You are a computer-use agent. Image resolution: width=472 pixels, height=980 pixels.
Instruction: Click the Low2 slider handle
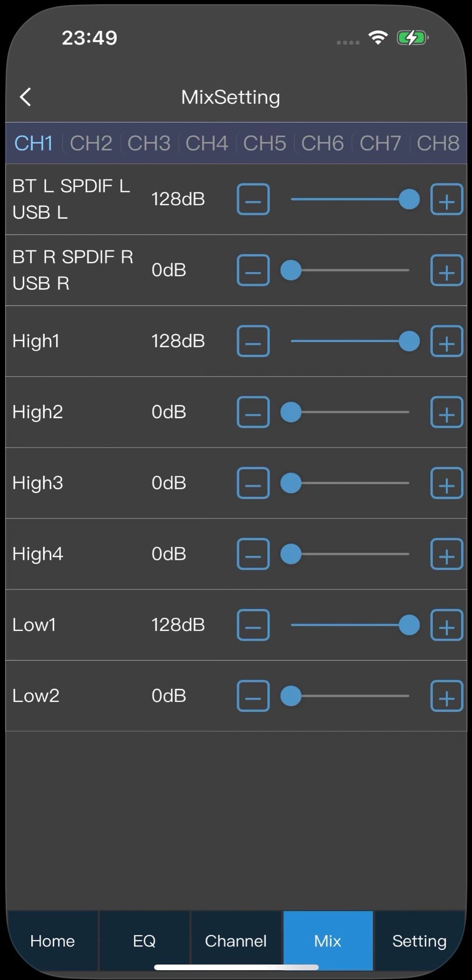coord(291,696)
